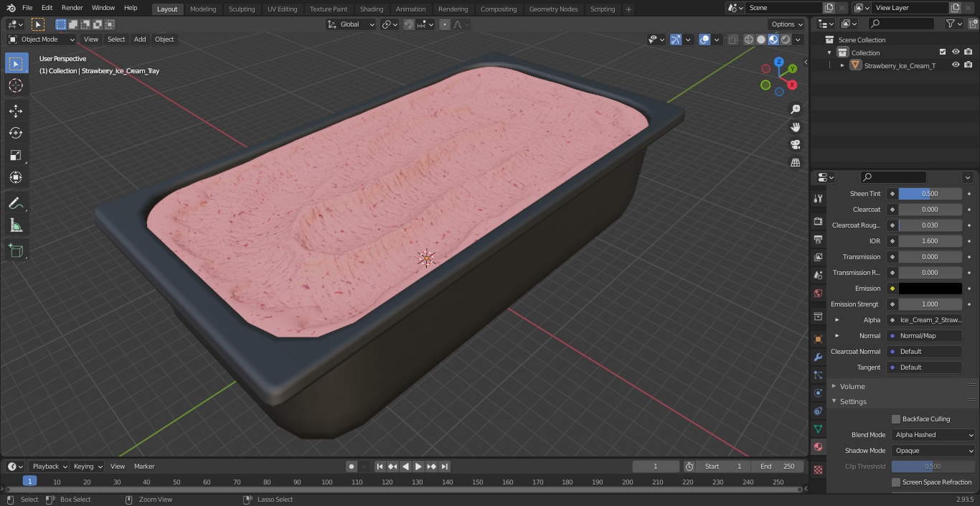Activate the Transform tool
The image size is (980, 506).
(16, 177)
